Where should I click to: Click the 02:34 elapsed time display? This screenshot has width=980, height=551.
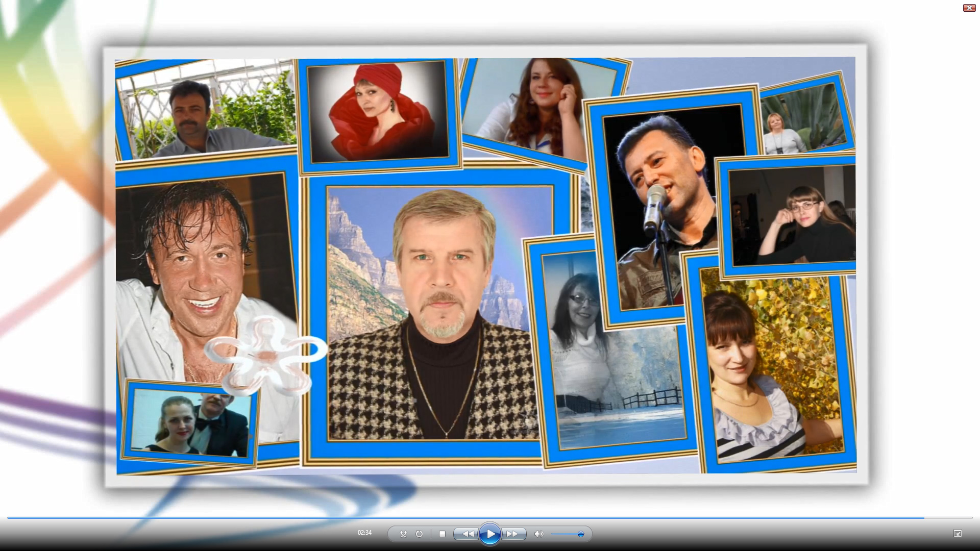pos(364,533)
